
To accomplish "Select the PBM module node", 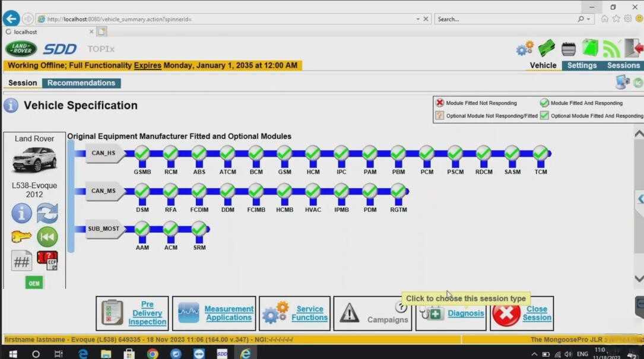I will coord(398,154).
